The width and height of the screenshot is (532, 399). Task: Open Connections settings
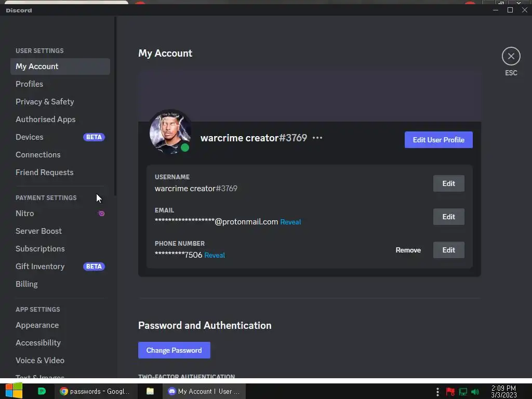pos(60,155)
